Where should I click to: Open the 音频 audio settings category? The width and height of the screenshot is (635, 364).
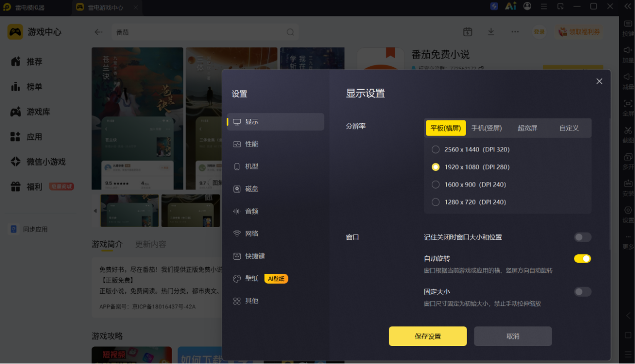(275, 211)
